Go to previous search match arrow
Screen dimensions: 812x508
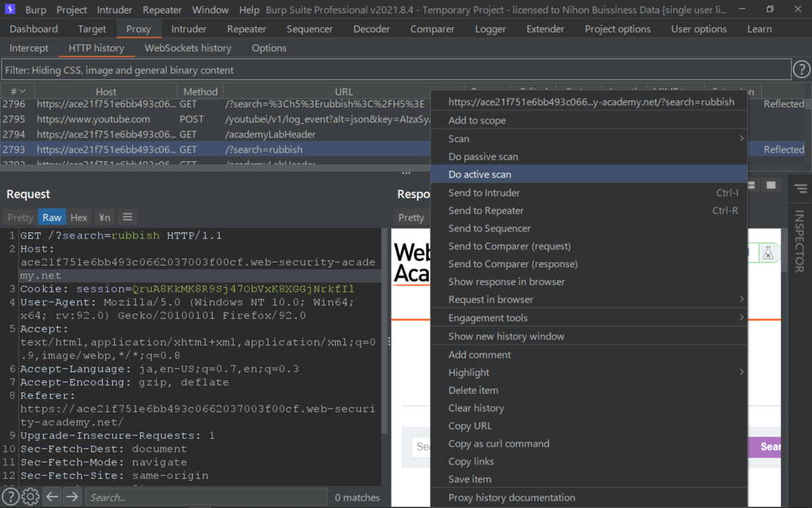(52, 497)
